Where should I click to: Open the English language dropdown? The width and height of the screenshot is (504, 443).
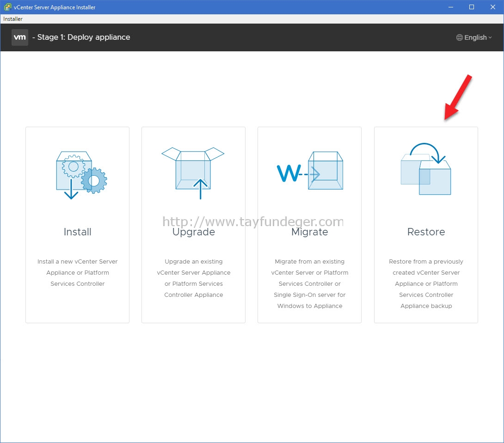[x=474, y=37]
